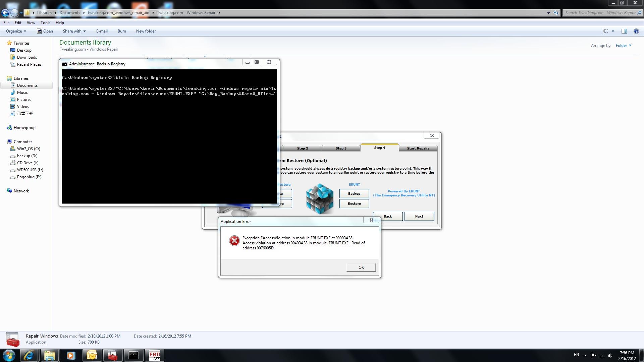Expand the Organize dropdown

[16, 31]
